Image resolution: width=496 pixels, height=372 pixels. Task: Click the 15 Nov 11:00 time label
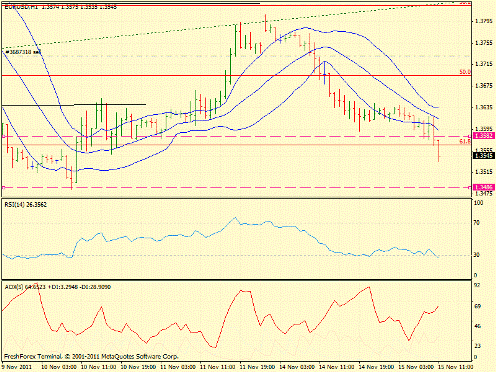coord(456,367)
